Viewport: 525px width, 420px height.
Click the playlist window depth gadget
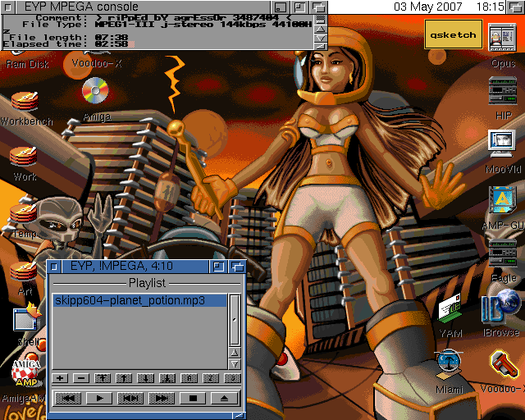[x=238, y=267]
